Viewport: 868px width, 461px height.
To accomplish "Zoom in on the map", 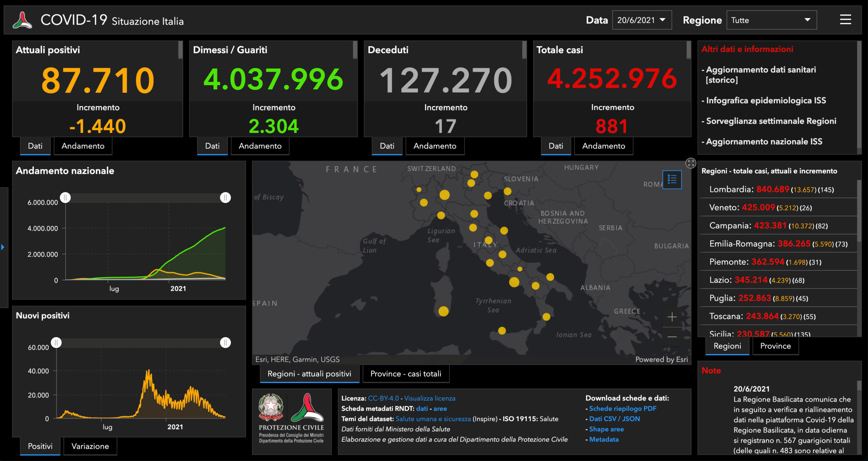I will coord(672,317).
